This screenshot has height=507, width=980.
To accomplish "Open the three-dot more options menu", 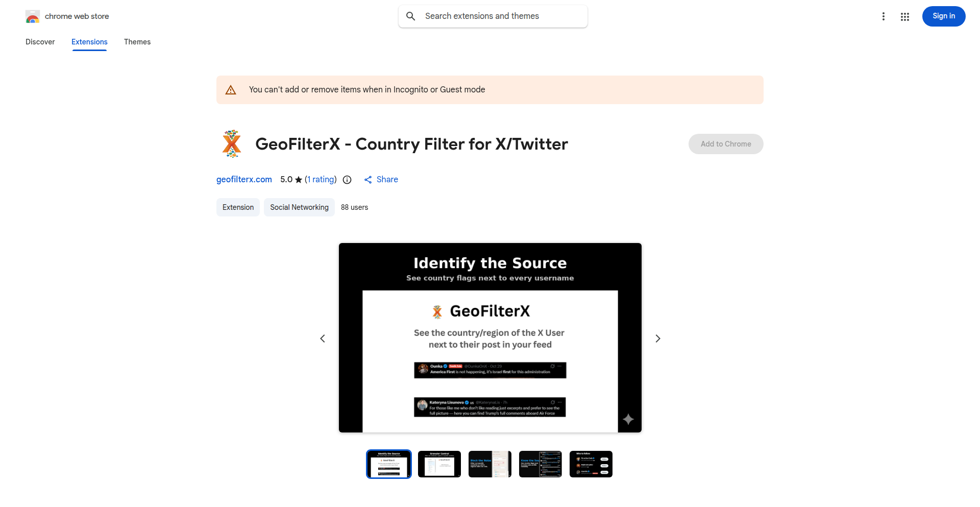I will tap(884, 16).
